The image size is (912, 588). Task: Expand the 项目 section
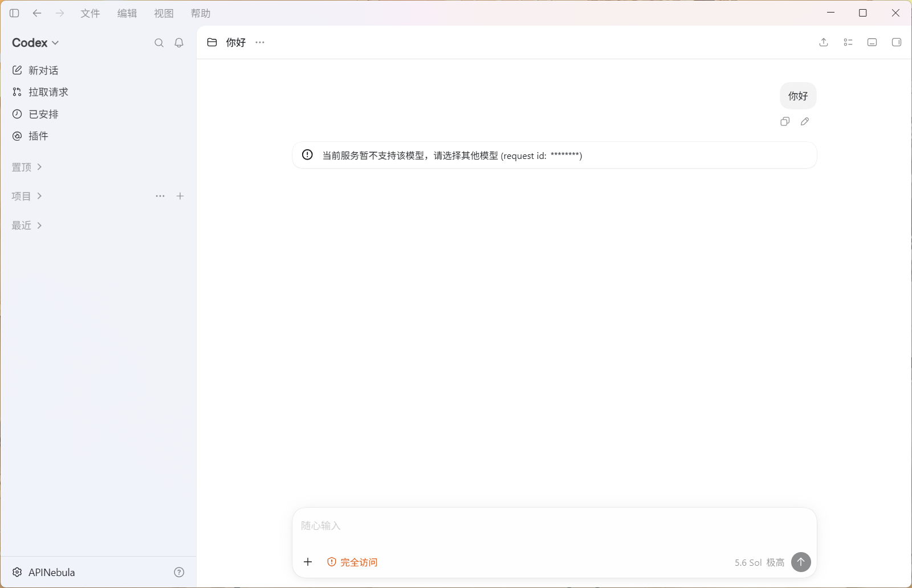pyautogui.click(x=27, y=196)
